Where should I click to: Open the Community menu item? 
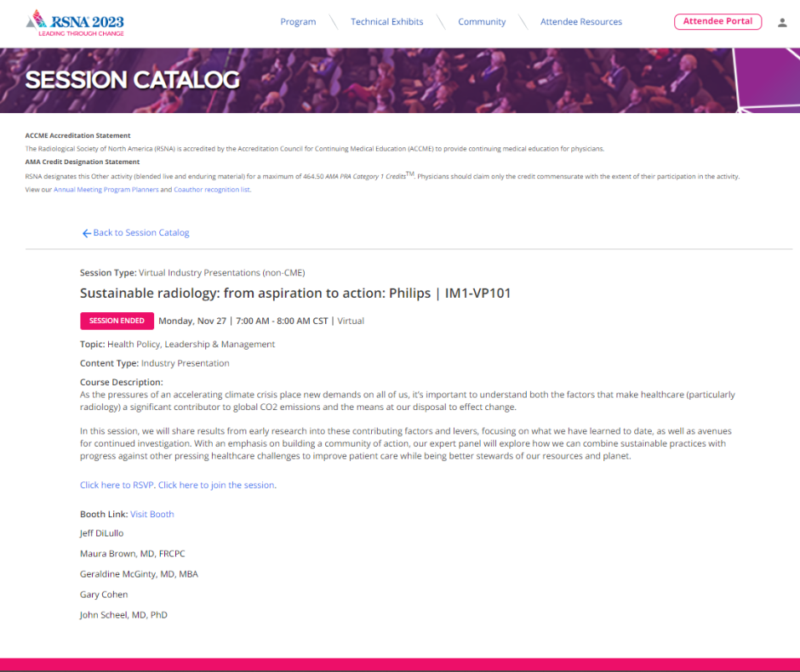coord(482,22)
